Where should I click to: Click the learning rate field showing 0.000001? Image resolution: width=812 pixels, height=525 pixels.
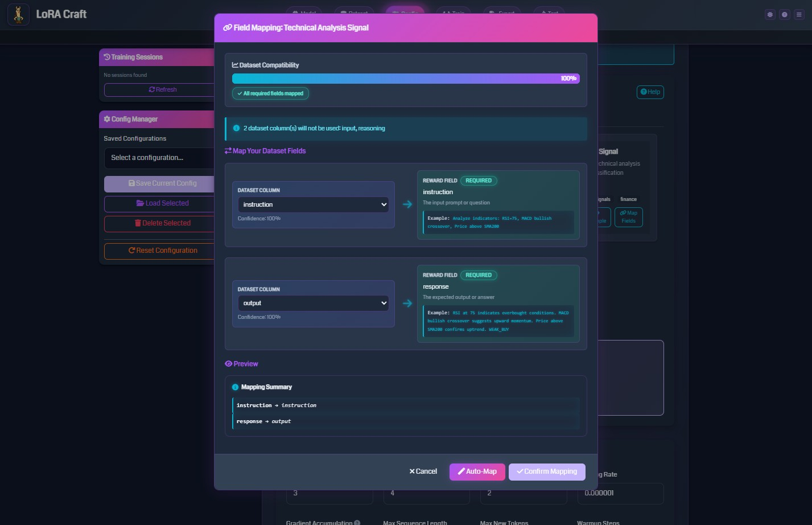[620, 493]
